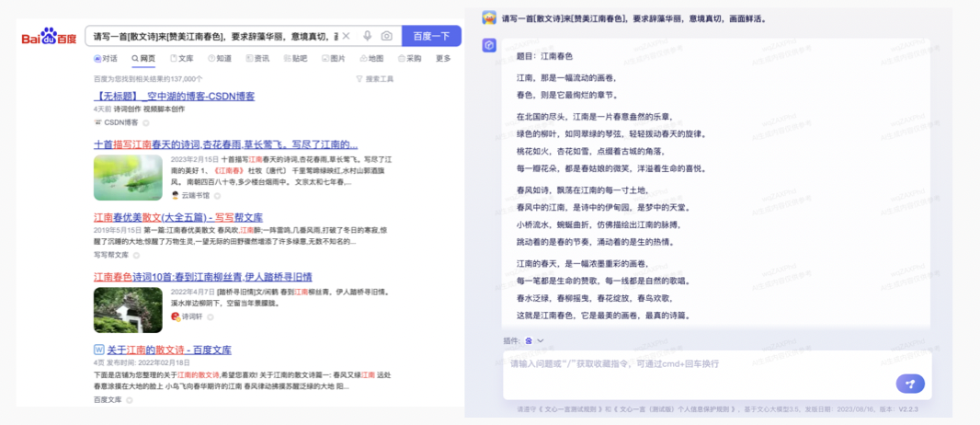Click the user avatar in the chat
The image size is (980, 425).
489,18
